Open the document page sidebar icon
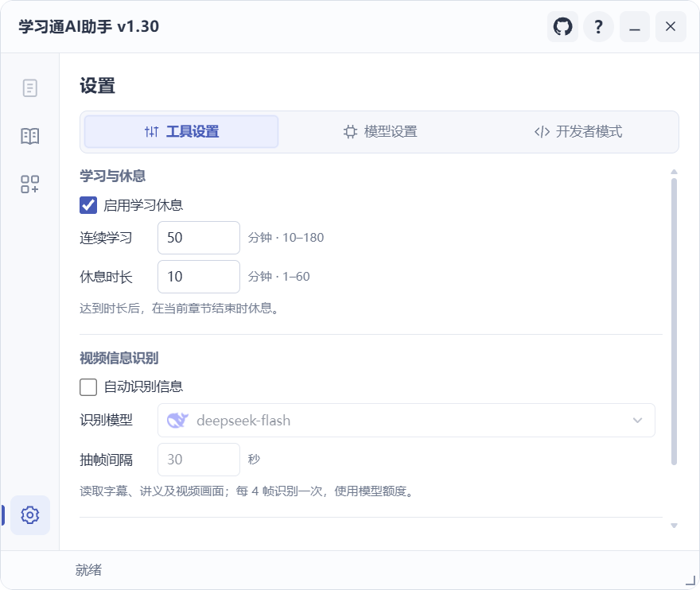Screen dimensions: 700x590 30,88
